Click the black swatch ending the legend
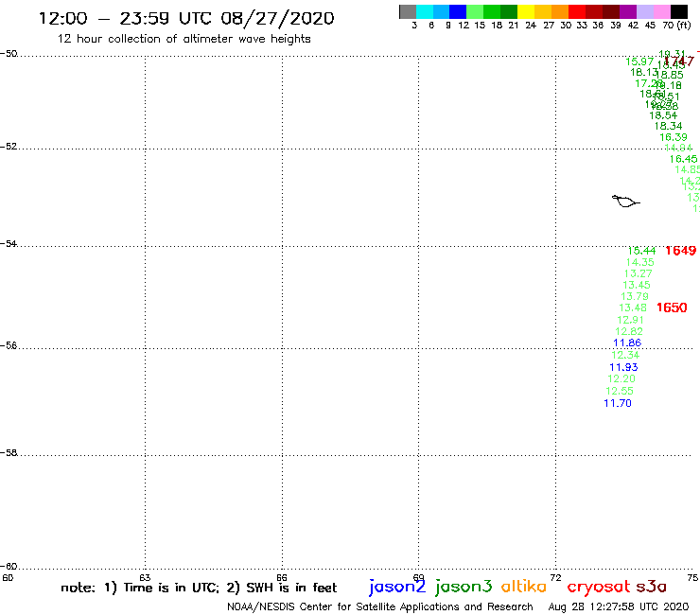This screenshot has width=700, height=615. pos(679,11)
